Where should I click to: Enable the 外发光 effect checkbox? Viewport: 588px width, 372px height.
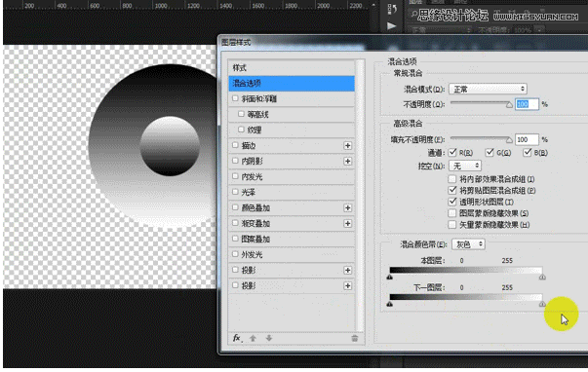(235, 254)
